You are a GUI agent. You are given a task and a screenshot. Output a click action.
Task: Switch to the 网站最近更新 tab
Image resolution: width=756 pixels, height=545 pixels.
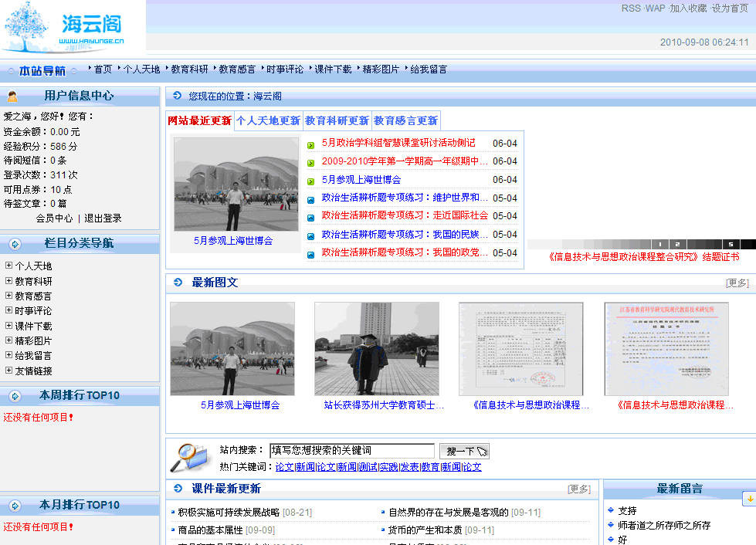199,121
